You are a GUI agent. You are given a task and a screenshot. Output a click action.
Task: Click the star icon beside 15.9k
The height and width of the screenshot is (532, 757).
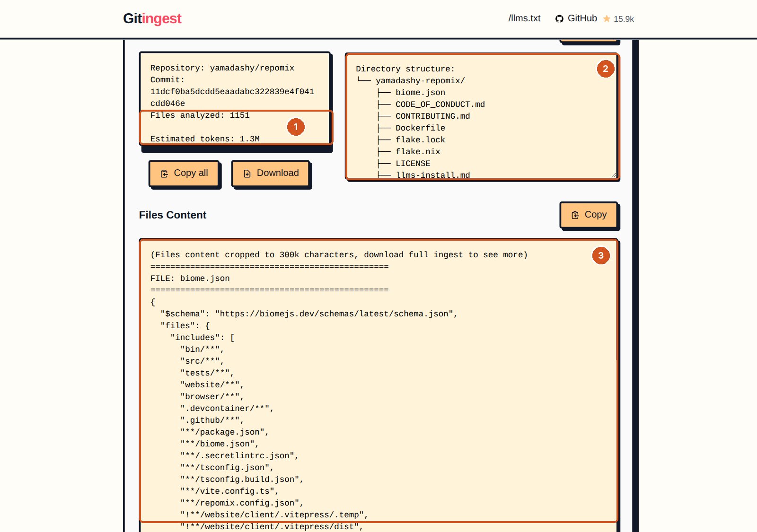[607, 19]
